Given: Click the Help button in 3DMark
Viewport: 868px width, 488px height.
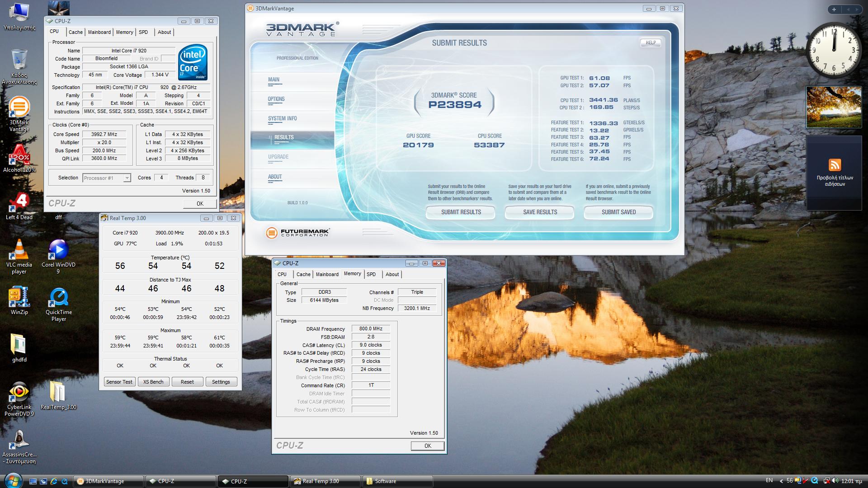Looking at the screenshot, I should point(651,42).
